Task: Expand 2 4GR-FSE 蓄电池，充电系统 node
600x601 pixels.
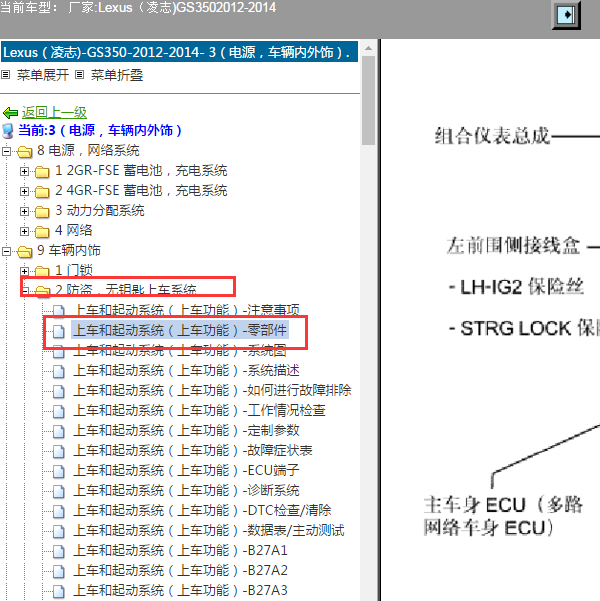Action: (x=25, y=191)
